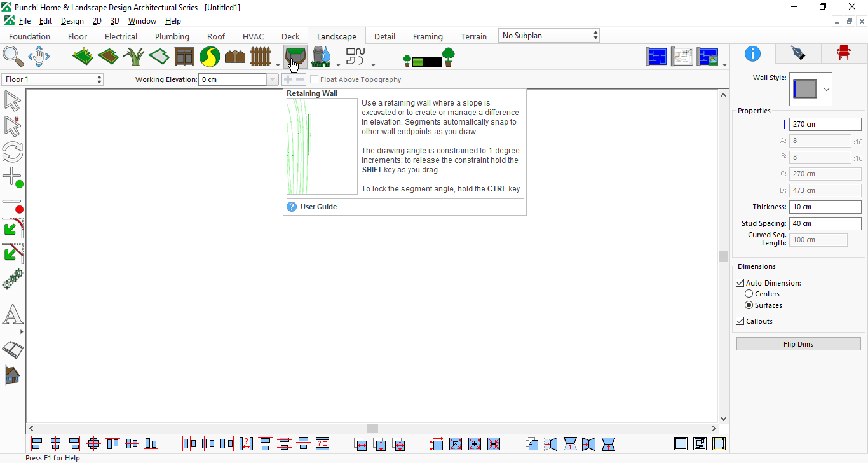This screenshot has width=868, height=463.
Task: Open the User Guide link
Action: (x=318, y=207)
